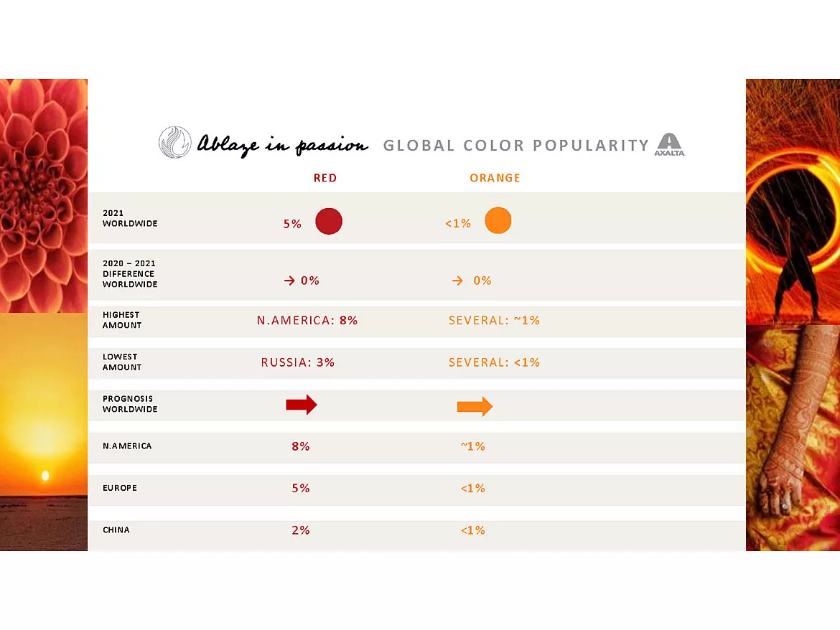Click the small red arrow before 0%
This screenshot has height=630, width=840.
point(289,281)
